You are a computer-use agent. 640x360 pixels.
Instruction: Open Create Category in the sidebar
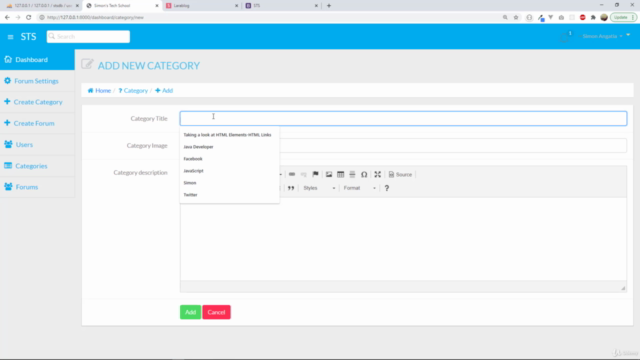coord(37,102)
